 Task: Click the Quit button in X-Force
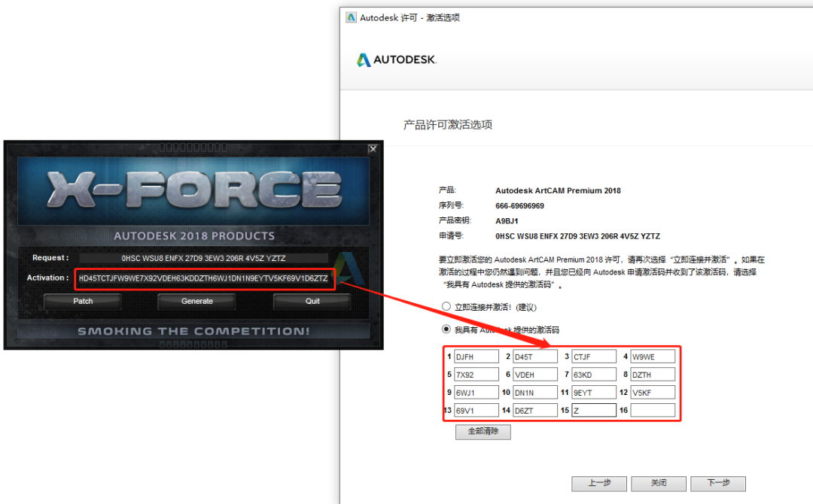click(312, 301)
